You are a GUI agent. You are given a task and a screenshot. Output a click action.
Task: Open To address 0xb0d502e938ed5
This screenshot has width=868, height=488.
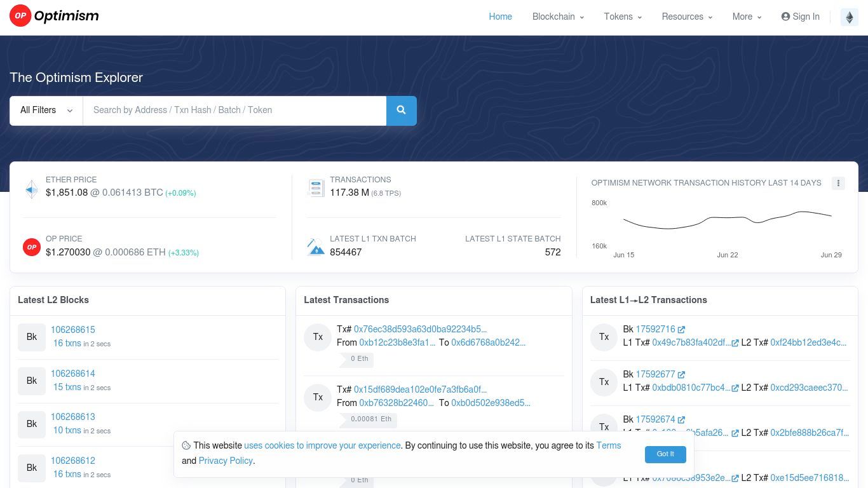(x=491, y=403)
